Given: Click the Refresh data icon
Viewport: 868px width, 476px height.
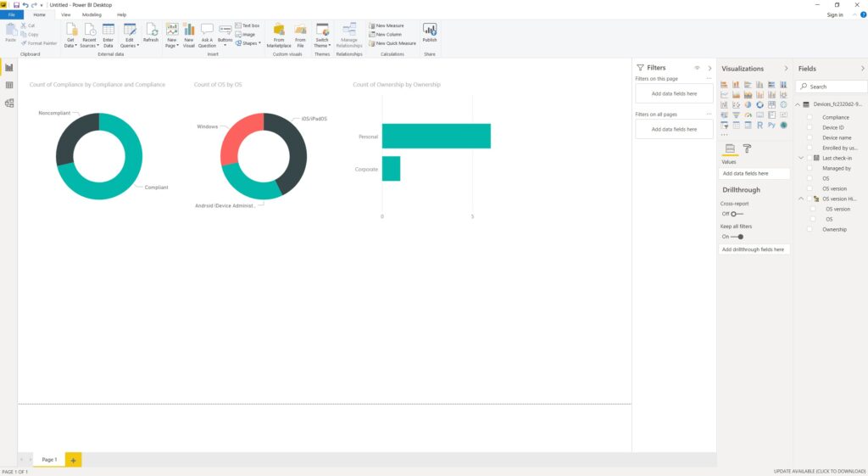Looking at the screenshot, I should [x=151, y=33].
